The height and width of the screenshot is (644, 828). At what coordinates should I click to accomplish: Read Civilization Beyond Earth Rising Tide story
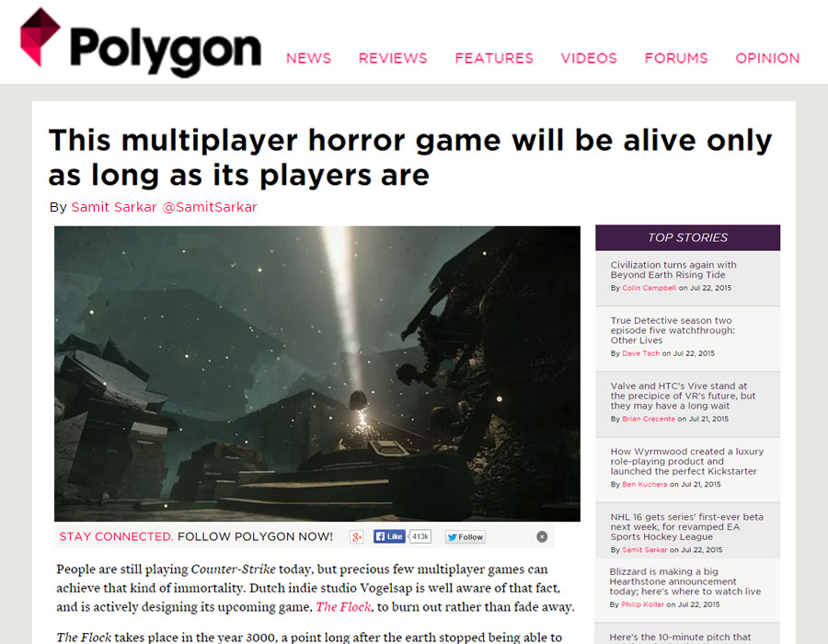pos(673,270)
